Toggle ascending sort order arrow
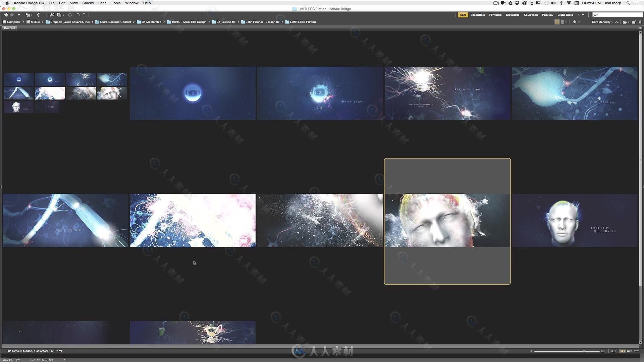Screen dimensions: 644x362 pyautogui.click(x=617, y=22)
